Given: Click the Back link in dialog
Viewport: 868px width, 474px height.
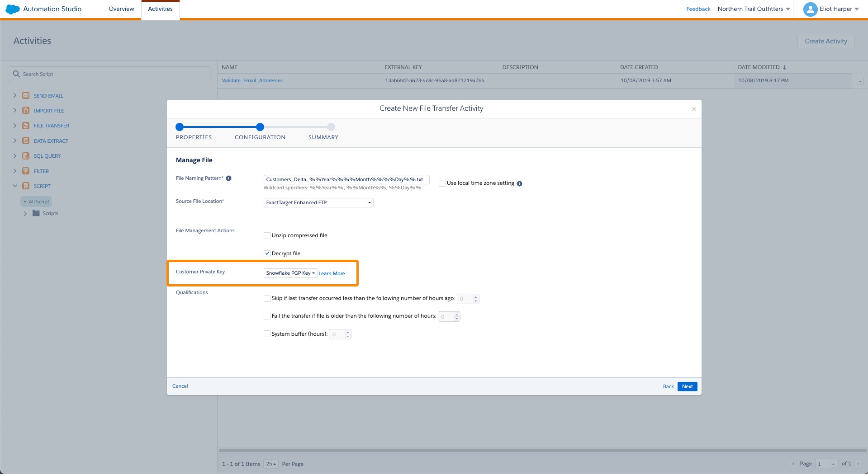Looking at the screenshot, I should point(668,386).
